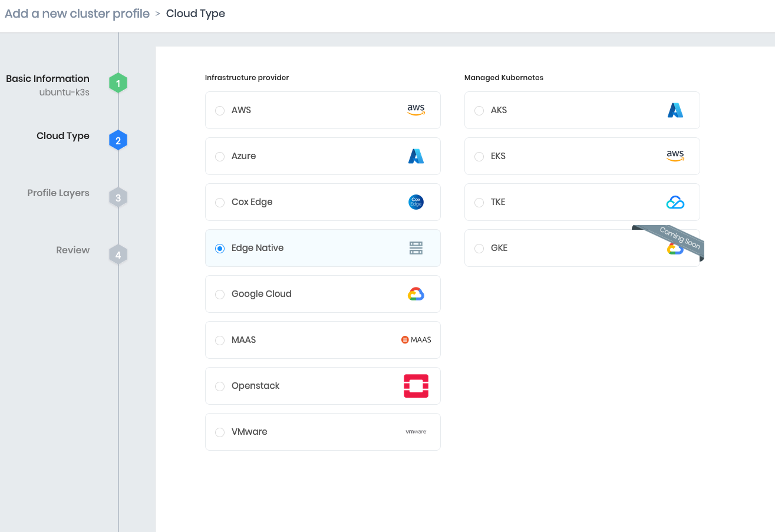Click the 'TKE' option label text
The height and width of the screenshot is (532, 775).
(x=498, y=202)
